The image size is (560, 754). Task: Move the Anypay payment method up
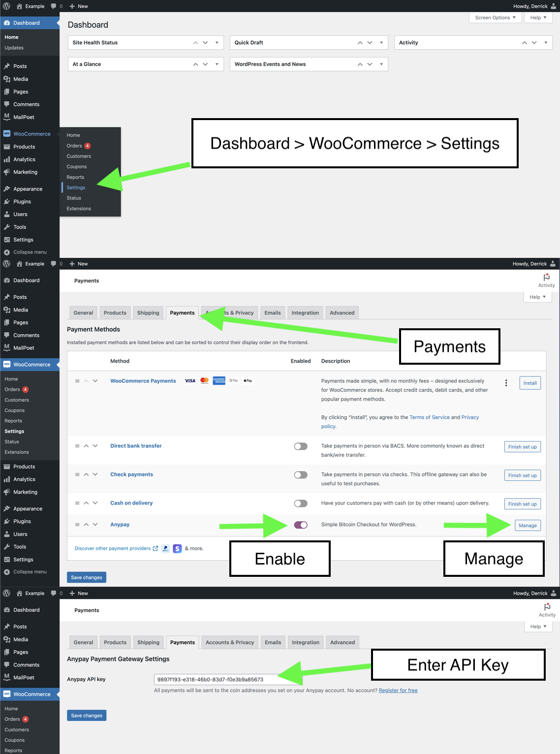point(86,525)
